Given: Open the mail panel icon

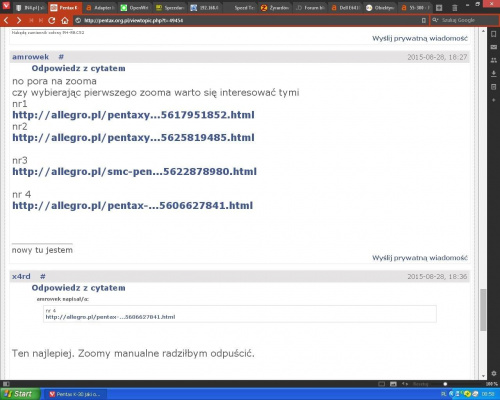Looking at the screenshot, I should pyautogui.click(x=494, y=47).
